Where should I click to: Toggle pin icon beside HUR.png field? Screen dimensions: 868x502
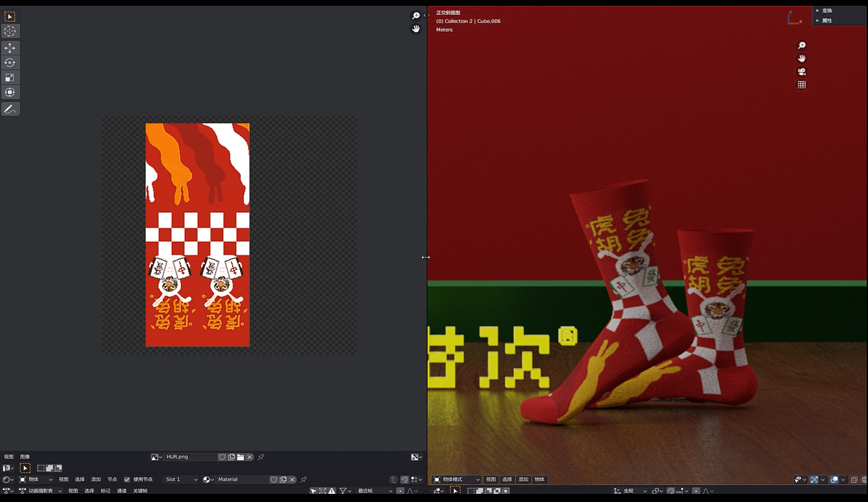click(x=260, y=457)
